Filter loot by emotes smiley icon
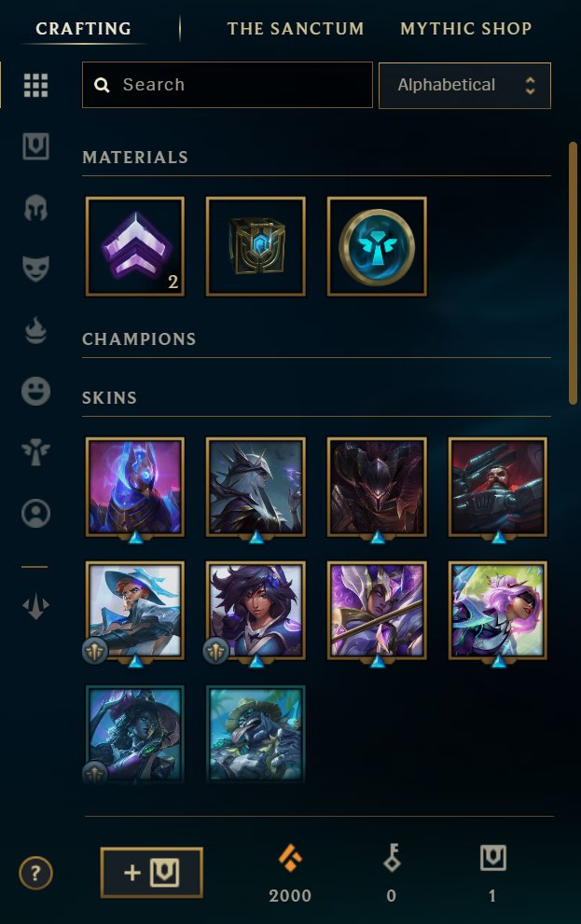 (x=36, y=392)
